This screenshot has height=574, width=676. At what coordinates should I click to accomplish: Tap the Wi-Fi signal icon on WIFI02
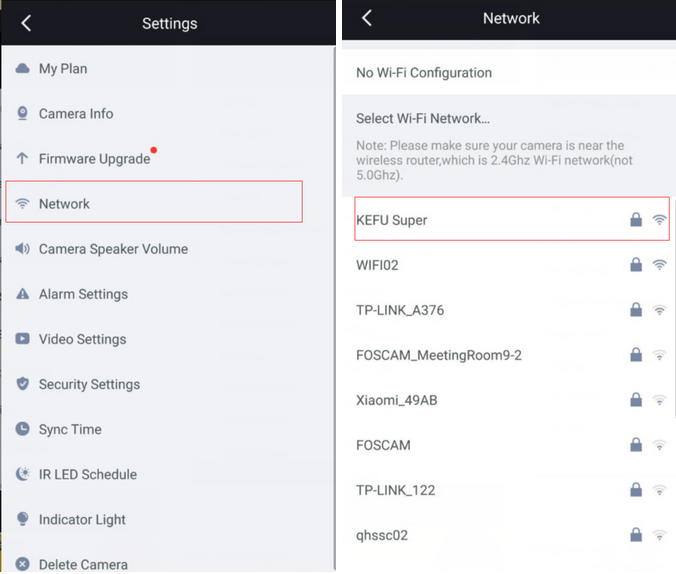(x=659, y=265)
